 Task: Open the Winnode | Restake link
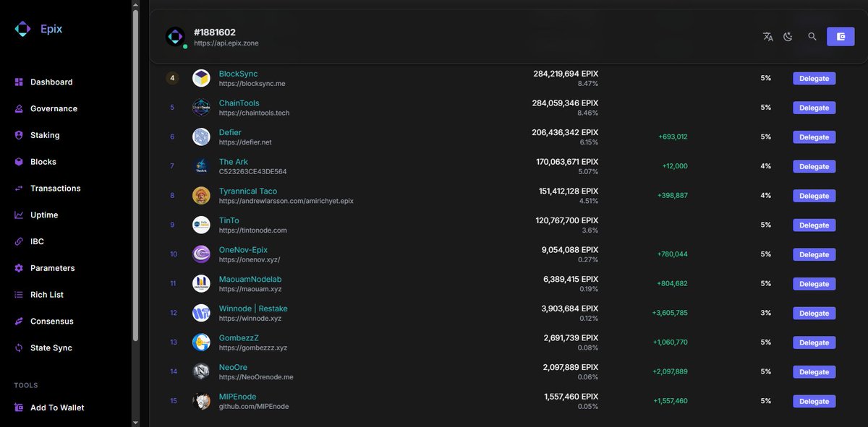pyautogui.click(x=253, y=309)
